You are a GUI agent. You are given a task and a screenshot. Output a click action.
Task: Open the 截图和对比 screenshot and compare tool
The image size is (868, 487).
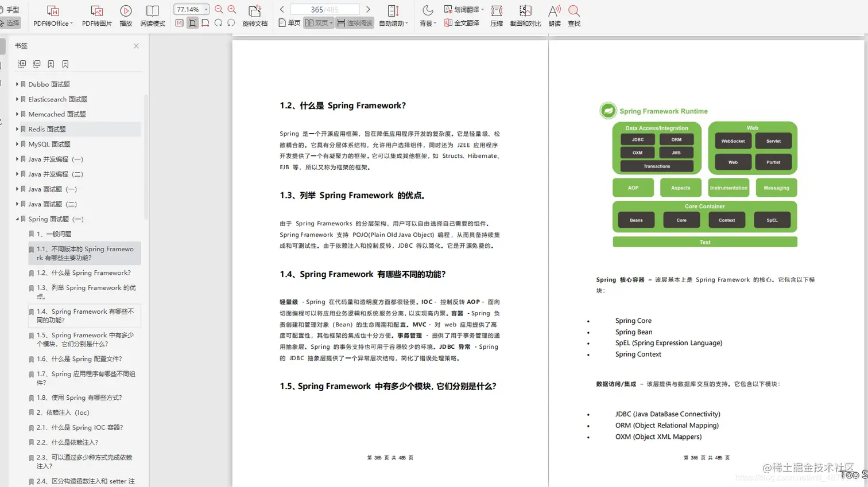[525, 15]
